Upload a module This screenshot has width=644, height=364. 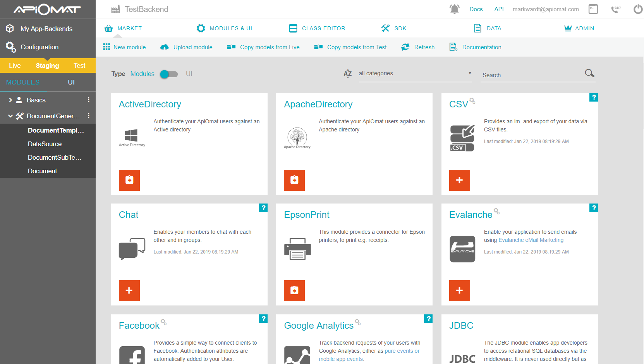[x=186, y=47]
